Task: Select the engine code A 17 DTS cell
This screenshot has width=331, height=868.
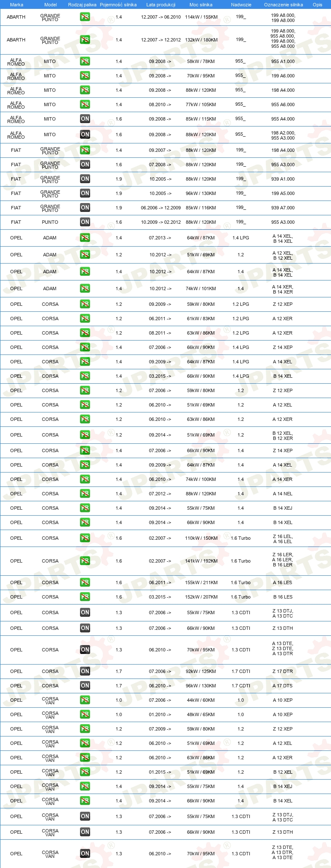Action: pos(283,686)
